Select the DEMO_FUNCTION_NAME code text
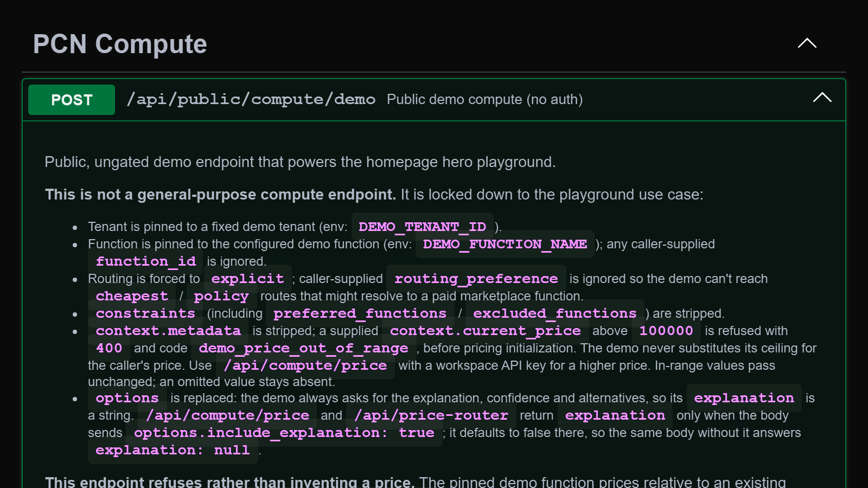This screenshot has height=488, width=868. [x=505, y=244]
